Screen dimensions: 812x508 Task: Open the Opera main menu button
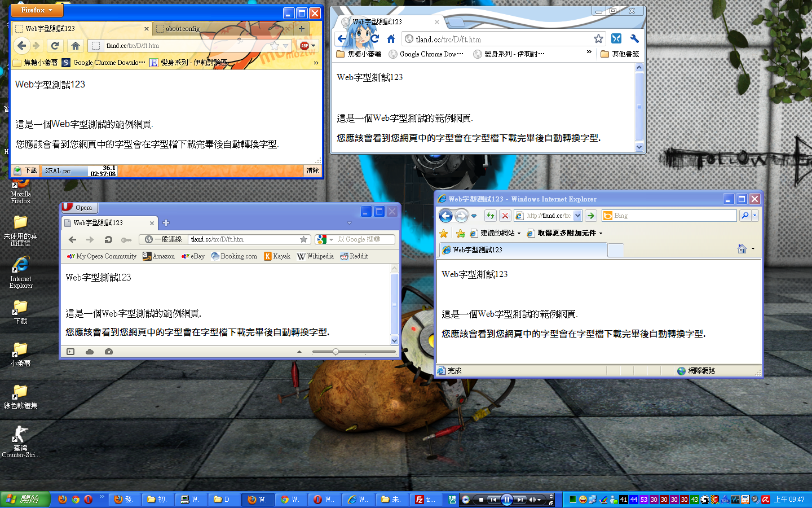[x=79, y=208]
